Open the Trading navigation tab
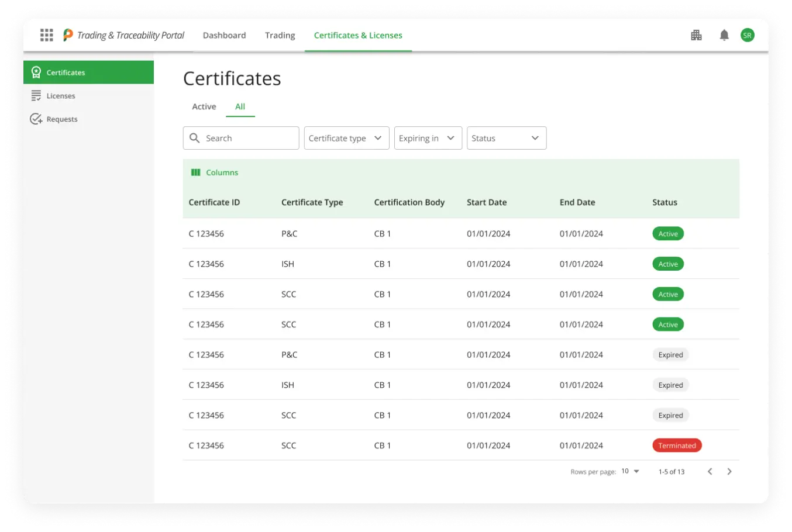Image resolution: width=792 pixels, height=532 pixels. coord(280,35)
